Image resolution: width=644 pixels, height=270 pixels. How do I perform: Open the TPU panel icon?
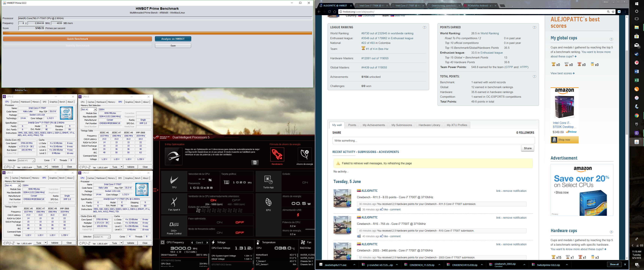[174, 180]
